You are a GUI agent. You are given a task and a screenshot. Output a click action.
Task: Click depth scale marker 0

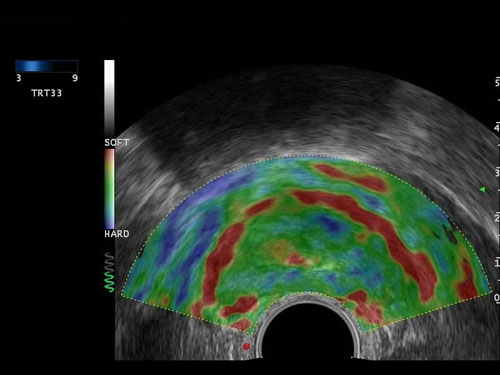pos(497,297)
